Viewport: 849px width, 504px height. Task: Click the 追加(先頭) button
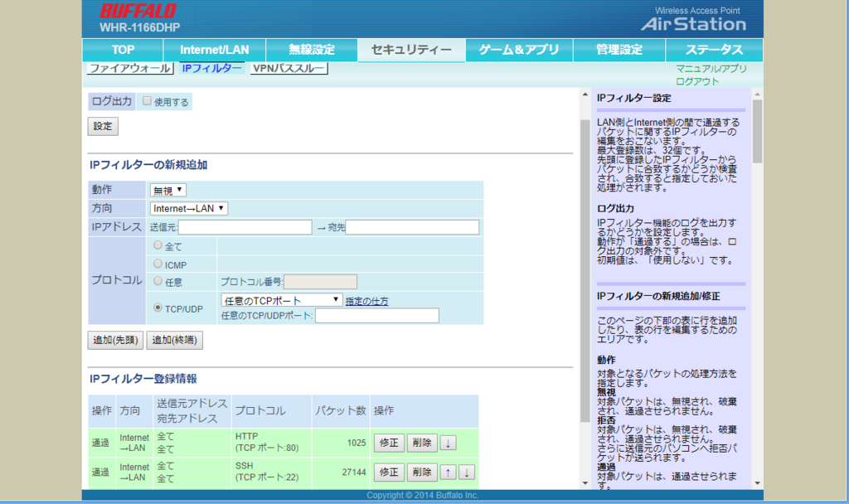point(115,340)
